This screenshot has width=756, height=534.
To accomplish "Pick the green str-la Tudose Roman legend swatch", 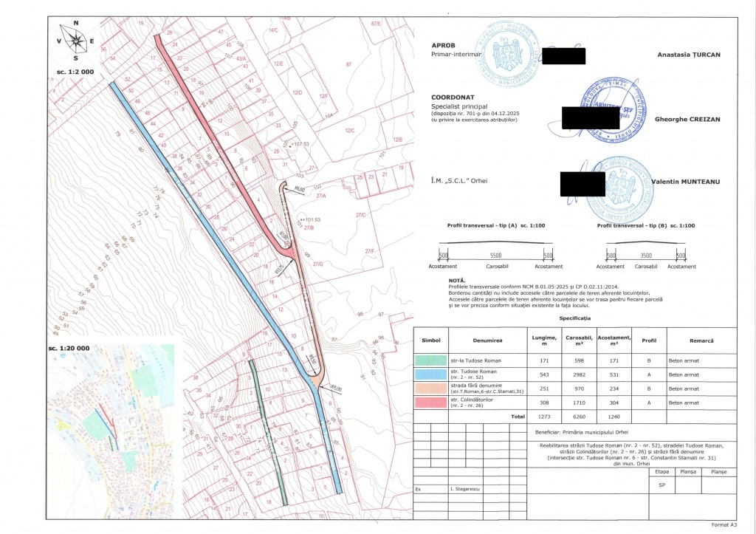I will click(430, 360).
